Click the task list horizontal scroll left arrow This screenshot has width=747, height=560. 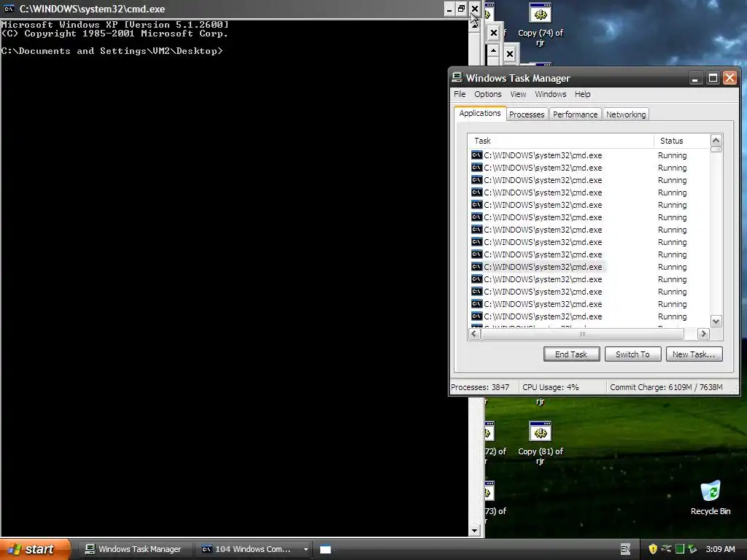pos(473,334)
